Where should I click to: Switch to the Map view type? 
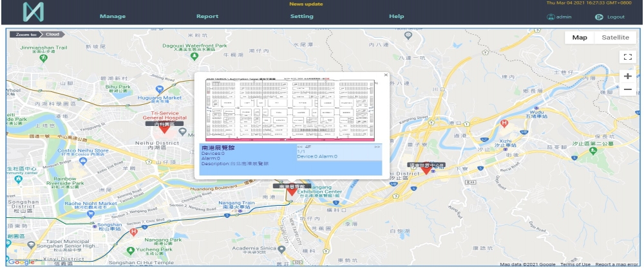(580, 37)
